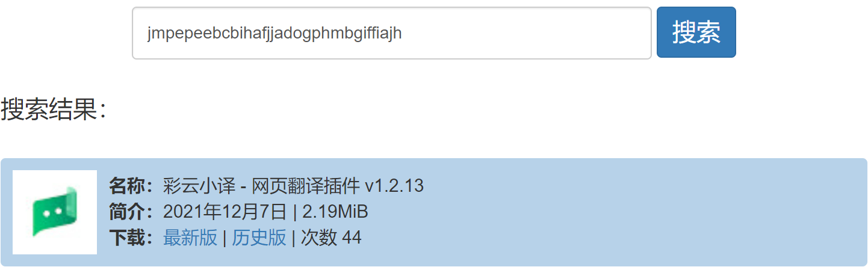Open the 最新版 download link

point(190,238)
